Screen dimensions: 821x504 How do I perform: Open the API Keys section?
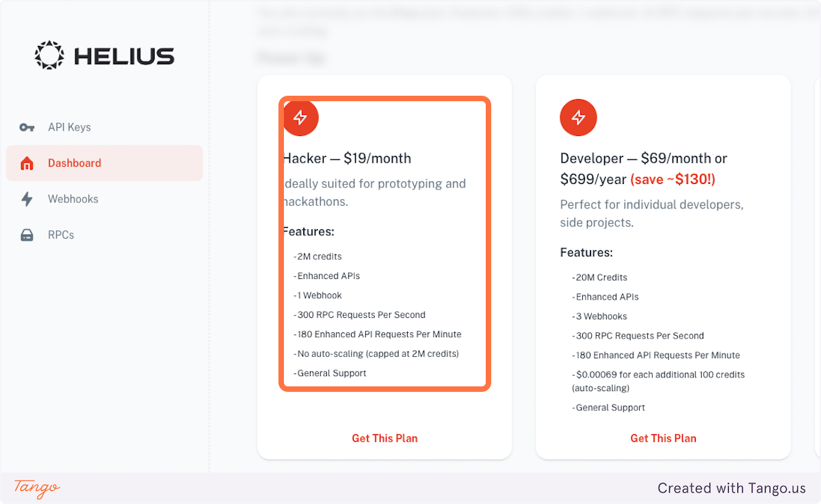pyautogui.click(x=69, y=127)
